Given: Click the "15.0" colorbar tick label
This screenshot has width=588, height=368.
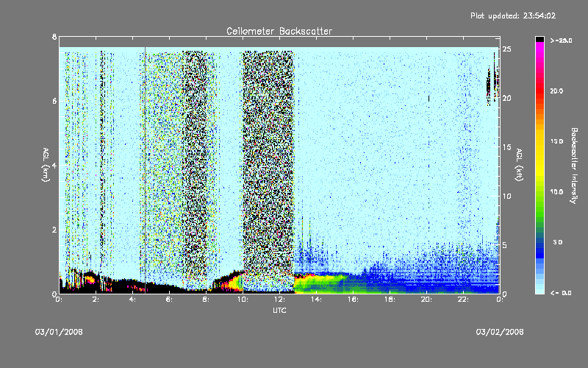Looking at the screenshot, I should click(556, 141).
